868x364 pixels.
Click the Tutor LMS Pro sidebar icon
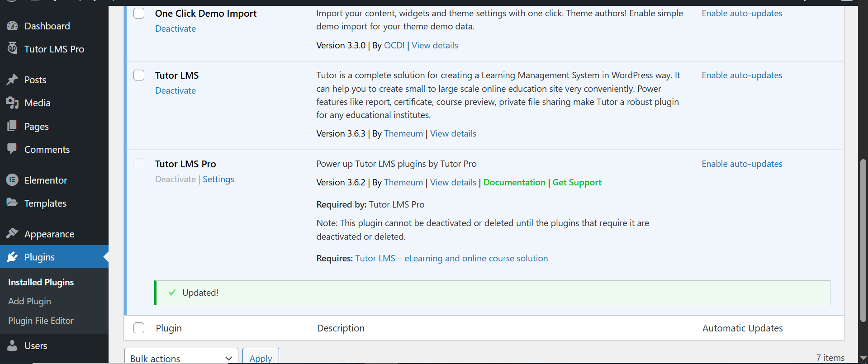click(x=12, y=48)
